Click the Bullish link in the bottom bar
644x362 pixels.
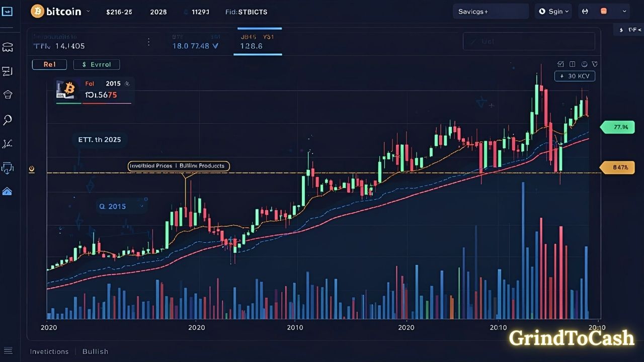(95, 351)
